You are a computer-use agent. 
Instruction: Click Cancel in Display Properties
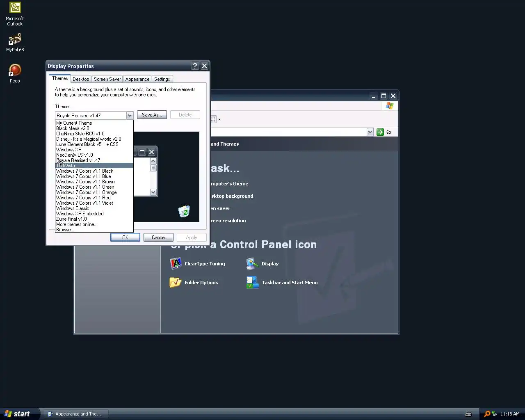(158, 237)
